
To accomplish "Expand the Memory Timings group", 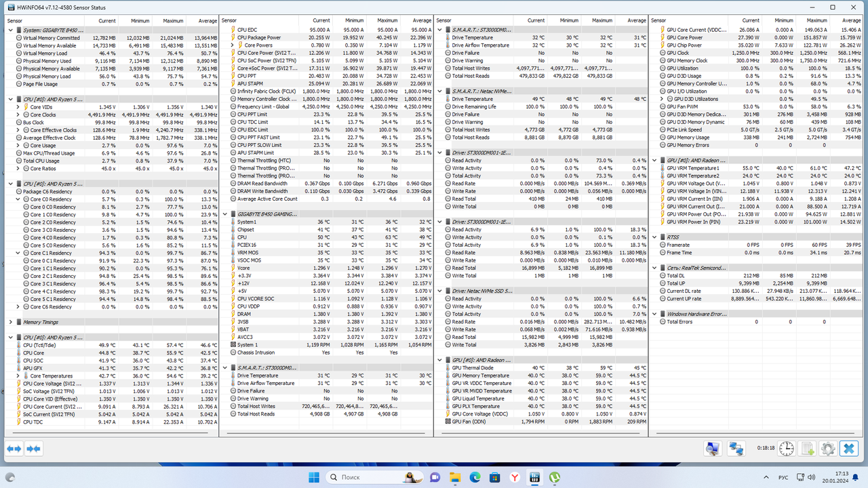I will coord(10,322).
